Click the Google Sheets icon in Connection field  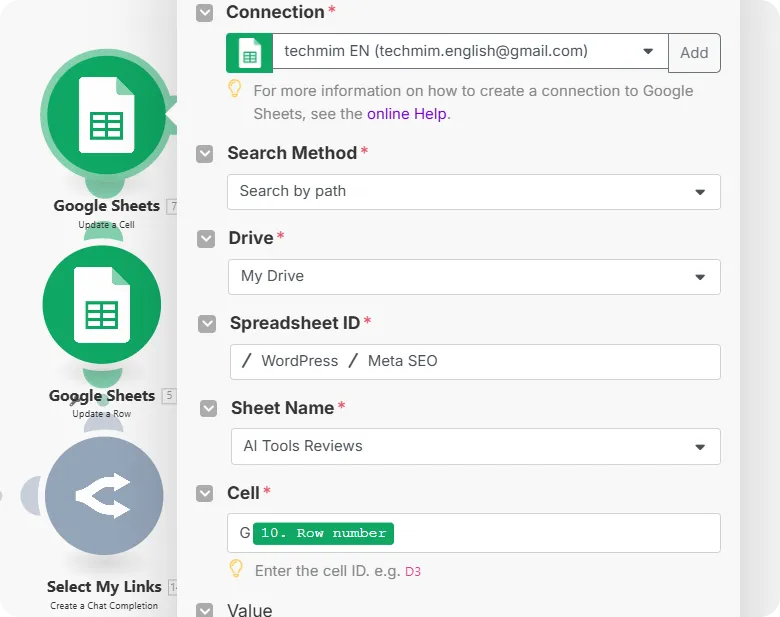tap(249, 53)
